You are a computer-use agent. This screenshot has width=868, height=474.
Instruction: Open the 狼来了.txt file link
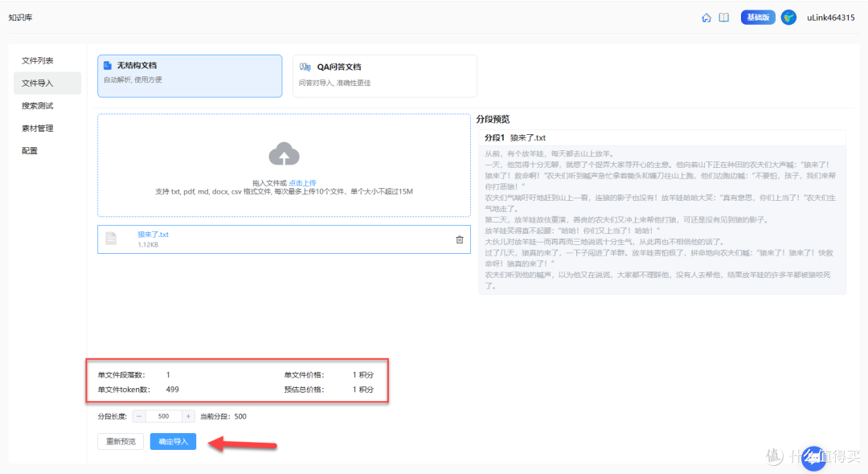[x=153, y=235]
